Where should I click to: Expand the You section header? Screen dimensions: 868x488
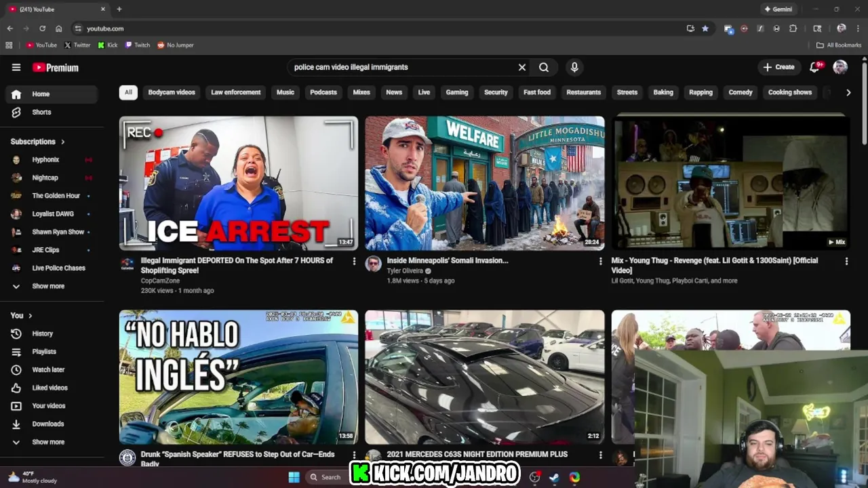click(x=22, y=315)
